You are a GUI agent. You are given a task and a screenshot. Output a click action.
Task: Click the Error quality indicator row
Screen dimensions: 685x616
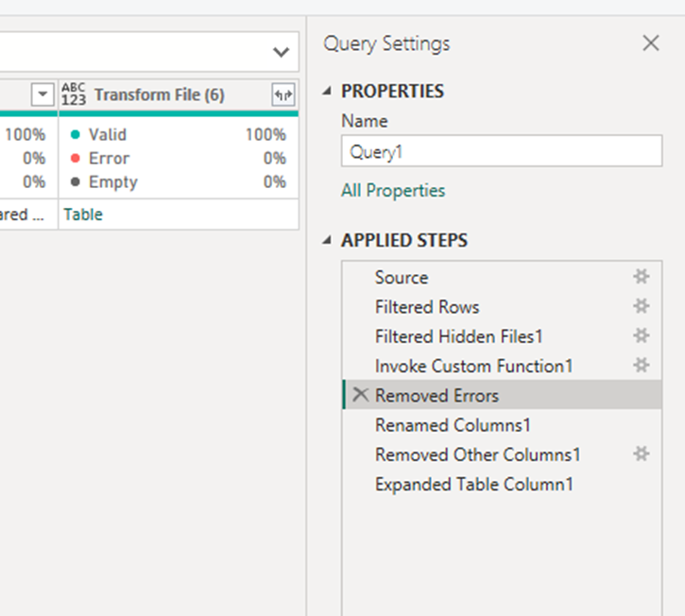179,158
